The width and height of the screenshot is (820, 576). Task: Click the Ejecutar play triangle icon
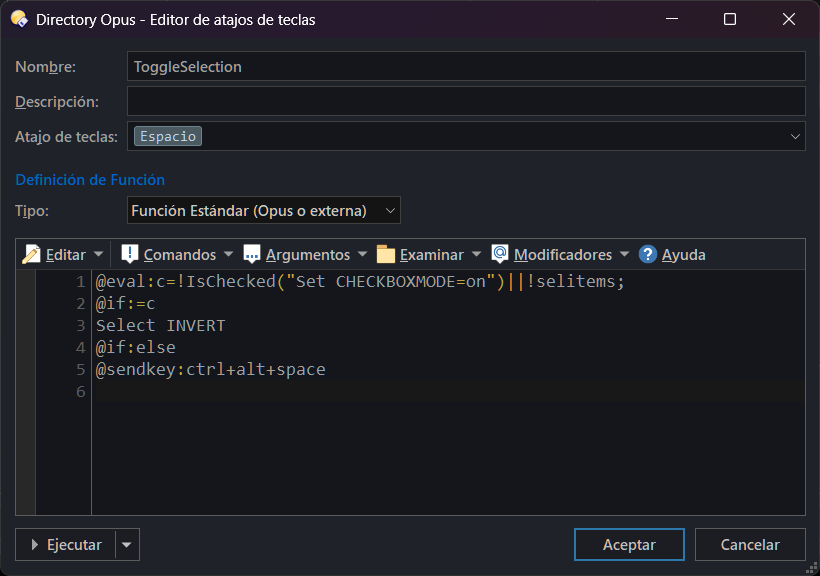pos(35,545)
